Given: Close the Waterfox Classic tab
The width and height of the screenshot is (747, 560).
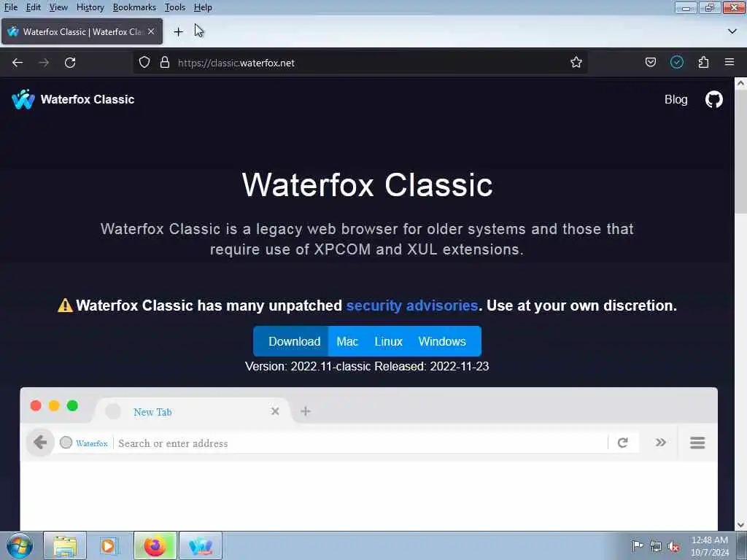Looking at the screenshot, I should (151, 31).
